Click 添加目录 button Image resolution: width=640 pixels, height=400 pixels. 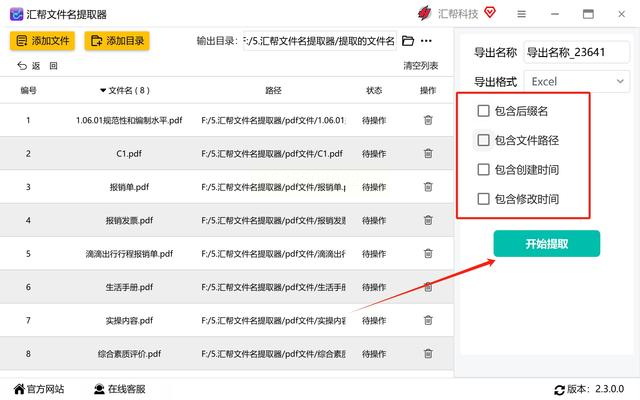pyautogui.click(x=117, y=41)
